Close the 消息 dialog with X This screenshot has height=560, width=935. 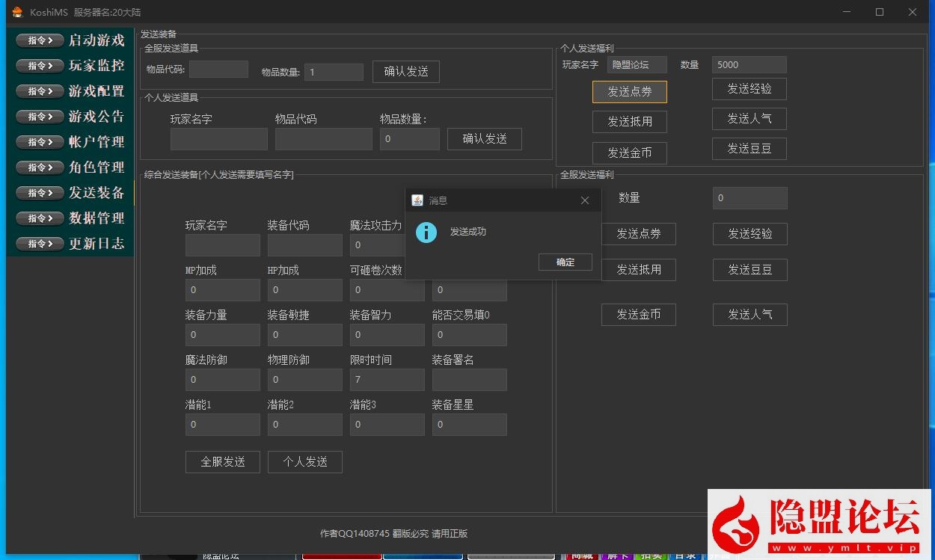[585, 200]
